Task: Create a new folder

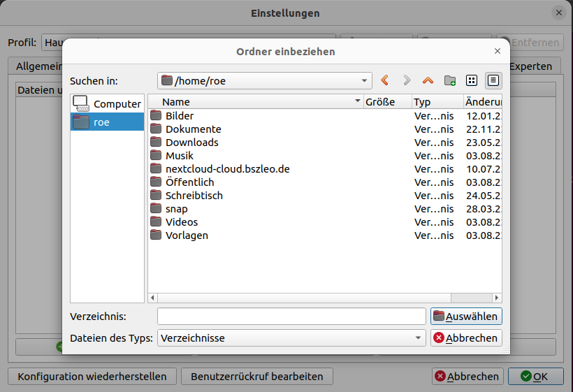Action: [450, 80]
